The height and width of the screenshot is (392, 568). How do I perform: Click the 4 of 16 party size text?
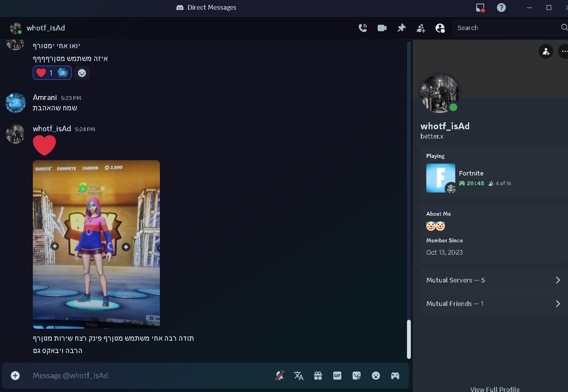coord(503,183)
